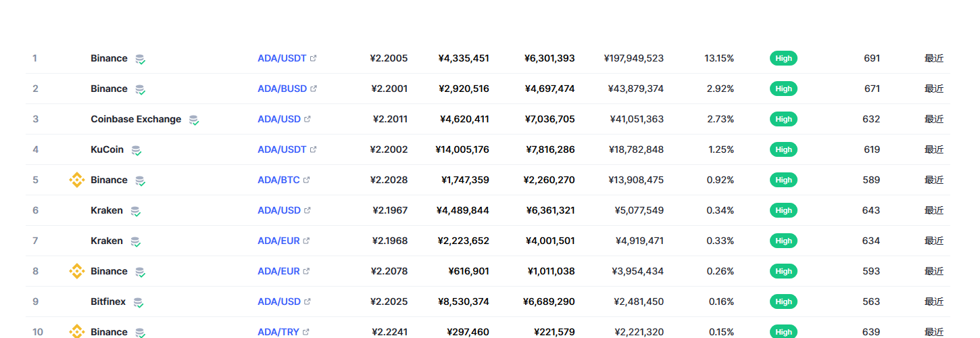The width and height of the screenshot is (980, 338).
Task: Select volume ¥43,879,374
Action: (x=636, y=89)
